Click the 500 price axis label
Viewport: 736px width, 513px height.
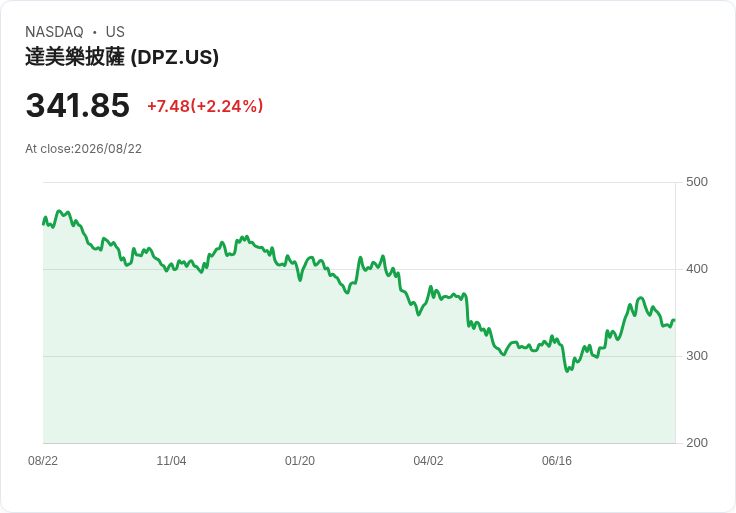coord(697,182)
